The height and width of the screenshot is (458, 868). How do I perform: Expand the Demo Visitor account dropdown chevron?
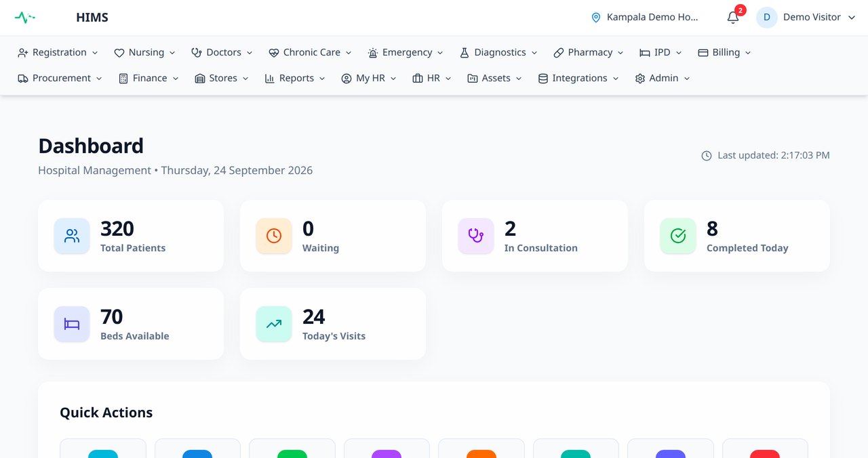(x=852, y=18)
